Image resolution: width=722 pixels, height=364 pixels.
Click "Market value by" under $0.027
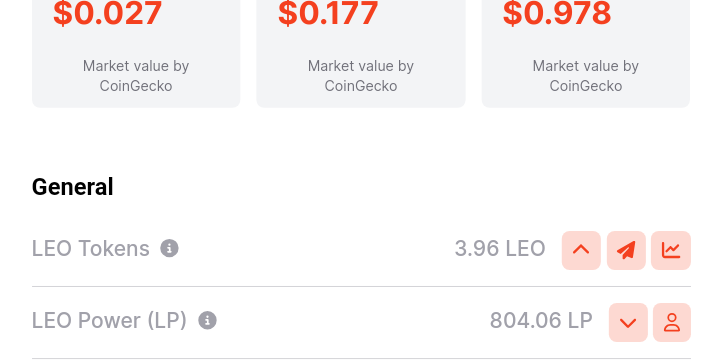(x=136, y=66)
